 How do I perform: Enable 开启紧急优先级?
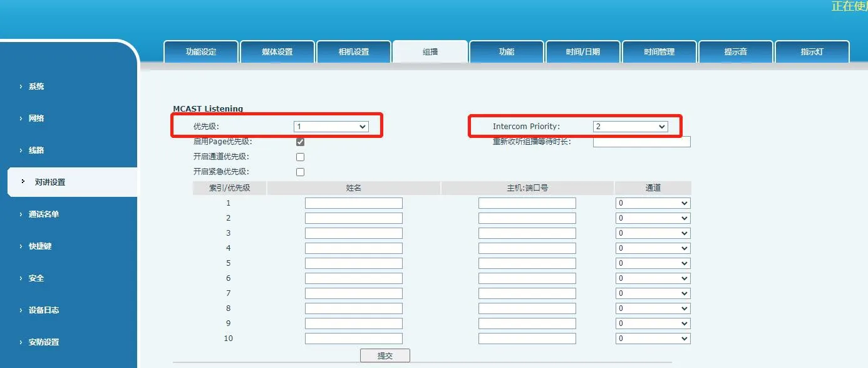coord(300,171)
